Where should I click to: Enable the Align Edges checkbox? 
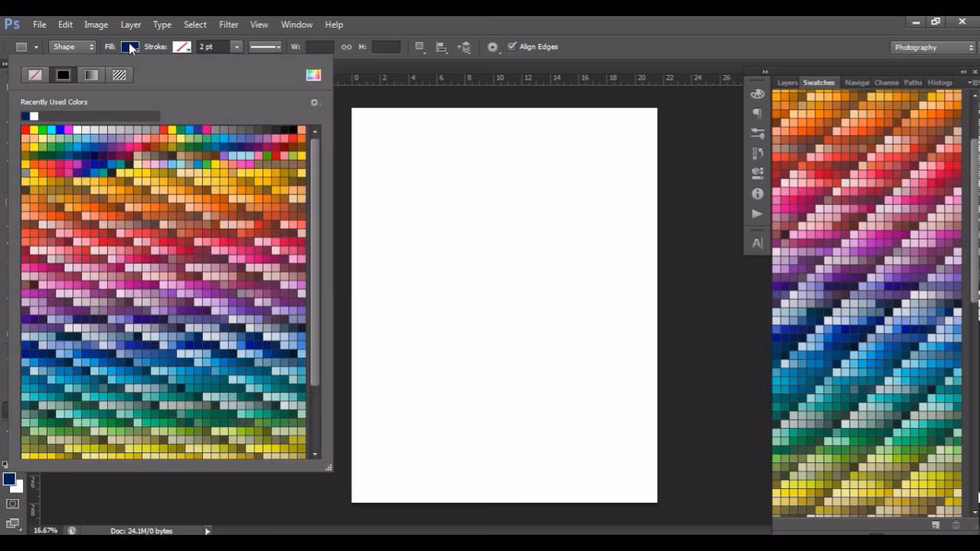511,46
